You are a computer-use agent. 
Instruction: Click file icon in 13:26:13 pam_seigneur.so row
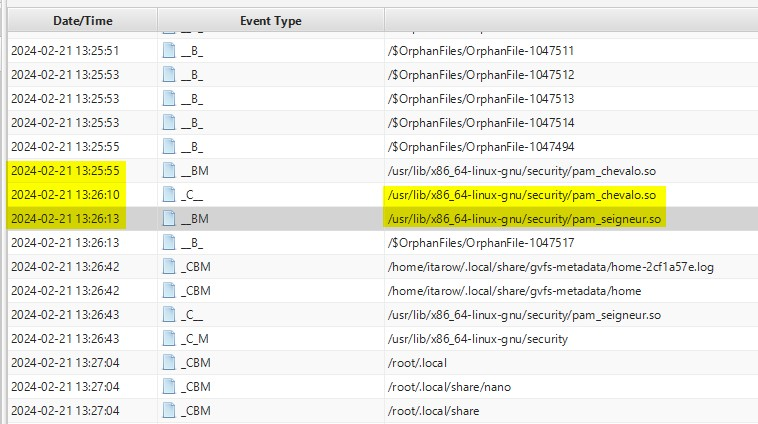[169, 219]
